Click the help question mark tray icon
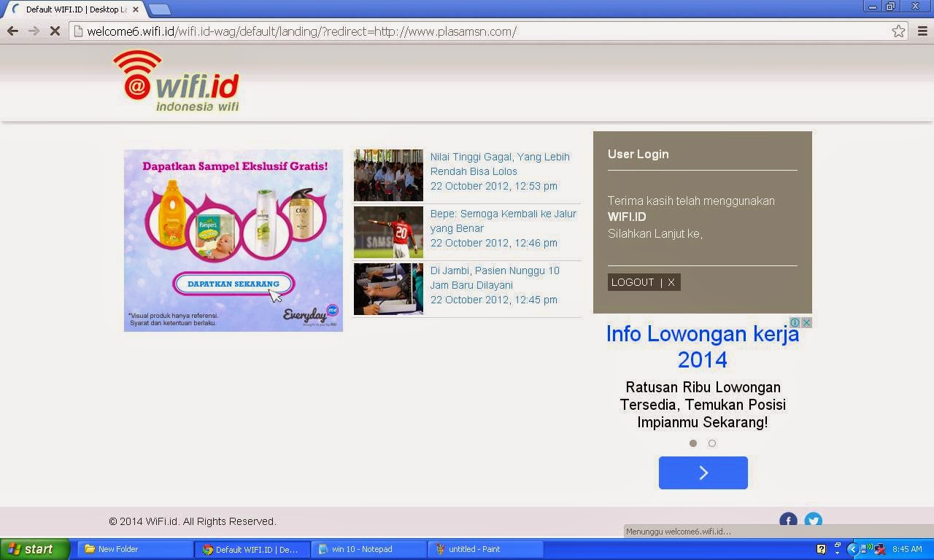Viewport: 934px width, 560px height. (x=821, y=549)
